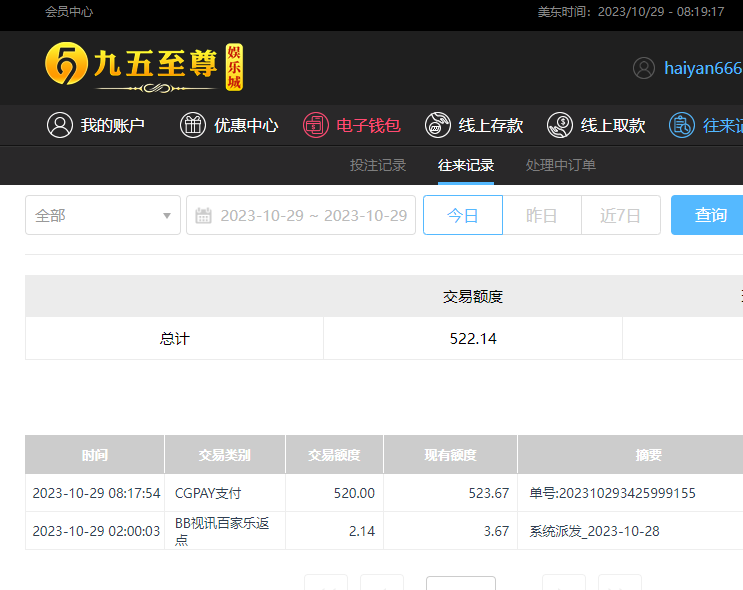Click the haiyan666 username link

pos(703,68)
